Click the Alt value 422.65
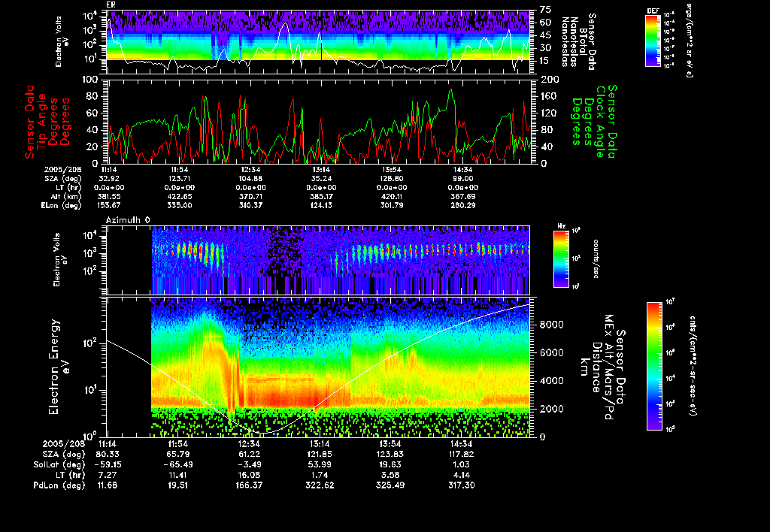The image size is (770, 532). (180, 196)
